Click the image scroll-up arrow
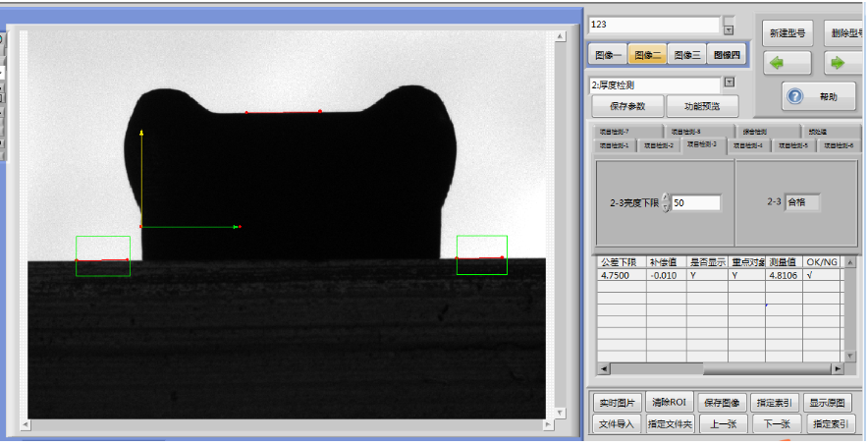Image resolution: width=868 pixels, height=445 pixels. pyautogui.click(x=561, y=37)
